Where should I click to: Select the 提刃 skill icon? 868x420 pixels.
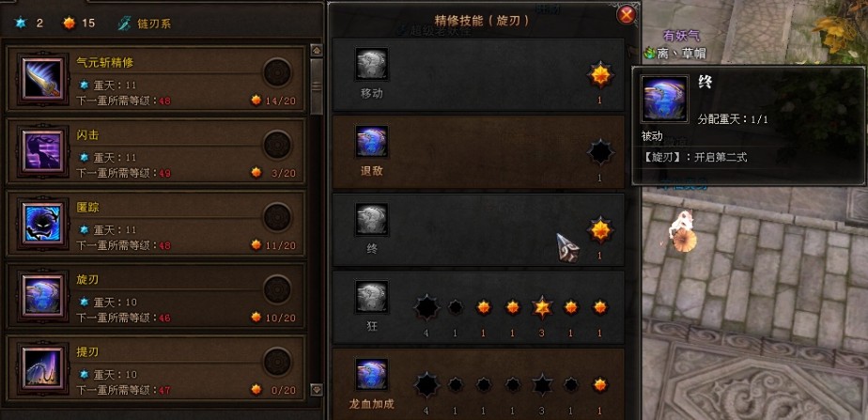pos(42,368)
